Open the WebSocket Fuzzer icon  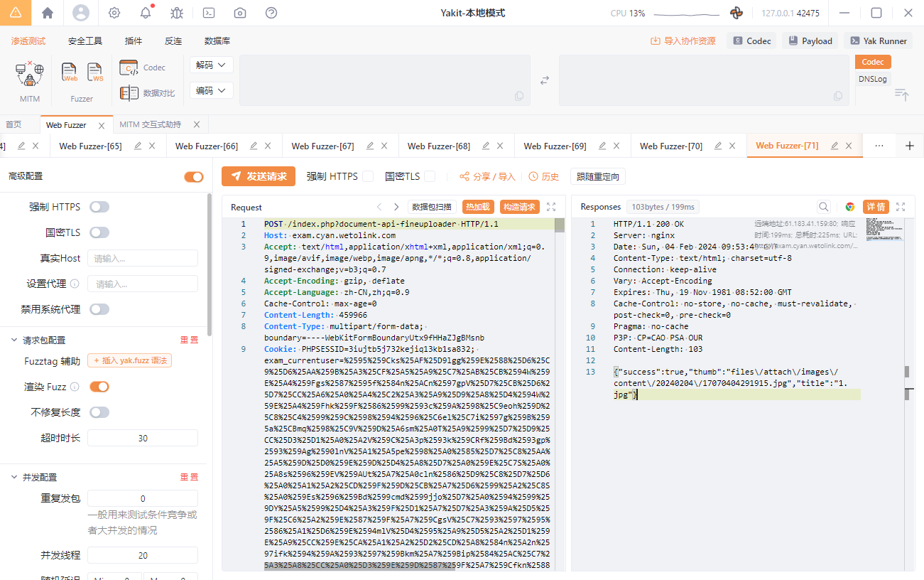click(x=95, y=72)
